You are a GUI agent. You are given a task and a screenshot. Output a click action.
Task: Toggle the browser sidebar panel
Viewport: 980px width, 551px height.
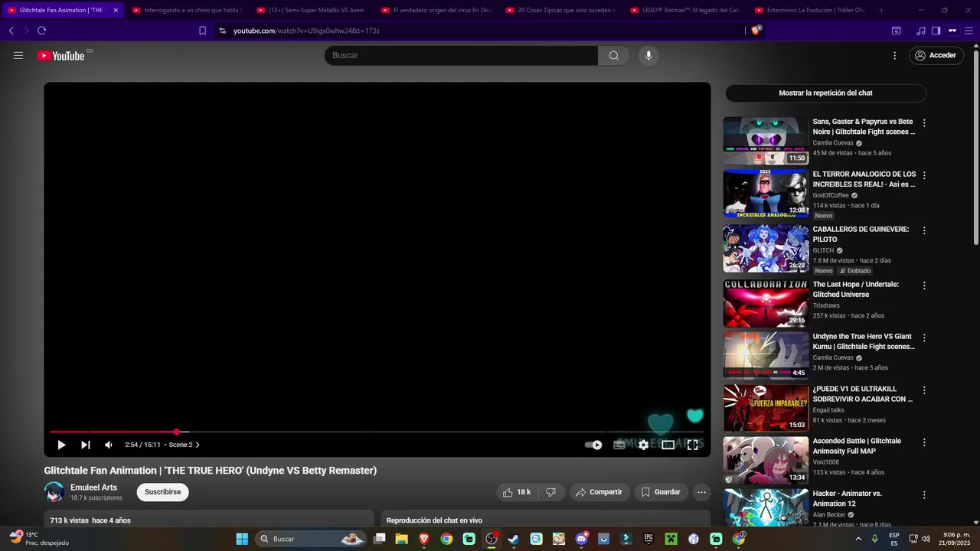tap(936, 31)
